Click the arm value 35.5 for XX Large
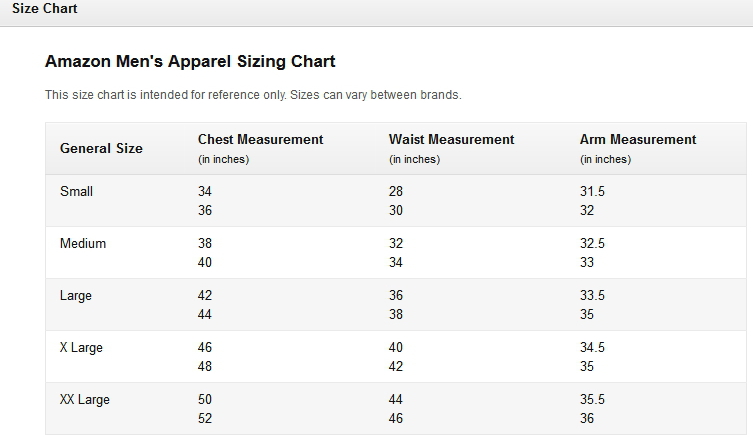Viewport: 753px width, 445px height. [x=592, y=399]
